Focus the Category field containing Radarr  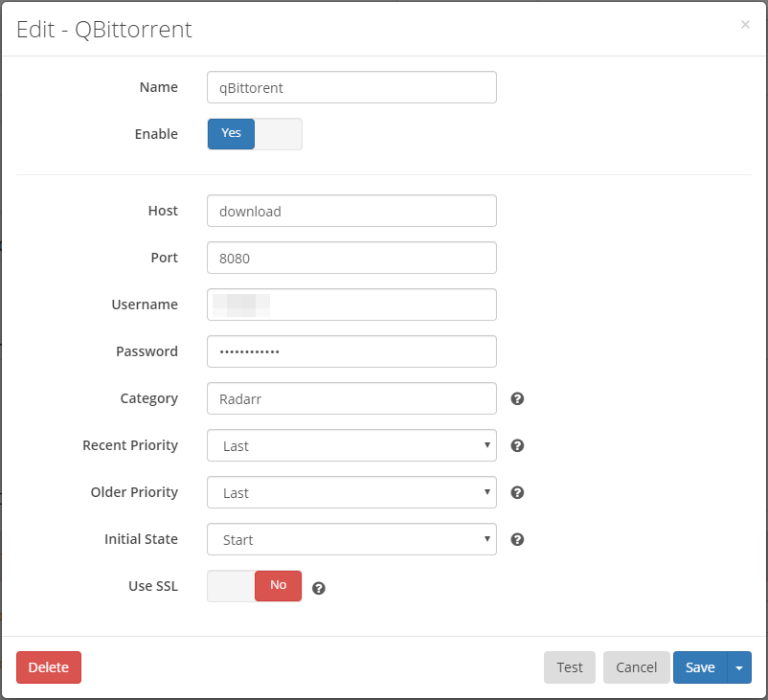point(351,398)
